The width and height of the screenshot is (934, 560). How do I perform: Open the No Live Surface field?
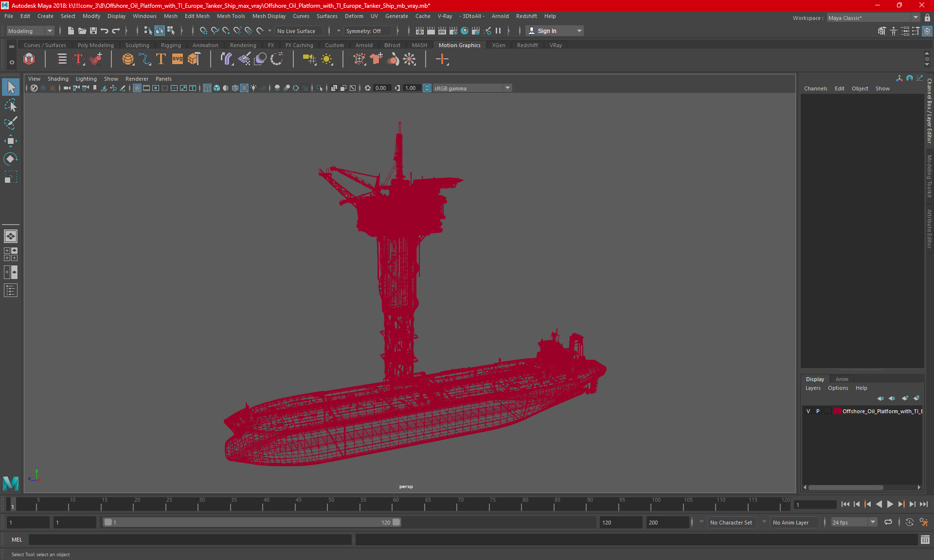(x=298, y=31)
